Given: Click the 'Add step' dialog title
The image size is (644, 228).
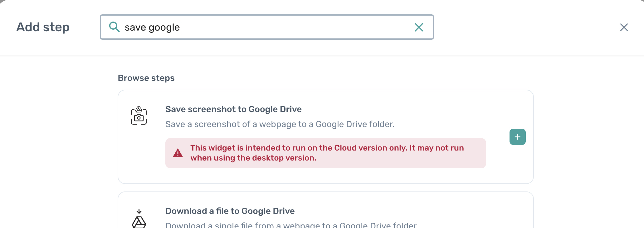Looking at the screenshot, I should coord(43,27).
